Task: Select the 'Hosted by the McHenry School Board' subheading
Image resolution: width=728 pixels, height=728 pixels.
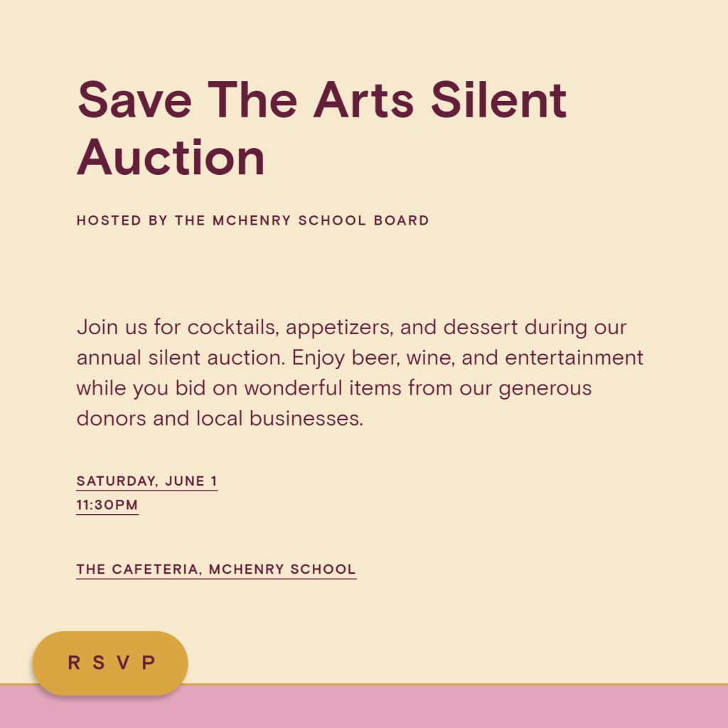Action: 252,220
